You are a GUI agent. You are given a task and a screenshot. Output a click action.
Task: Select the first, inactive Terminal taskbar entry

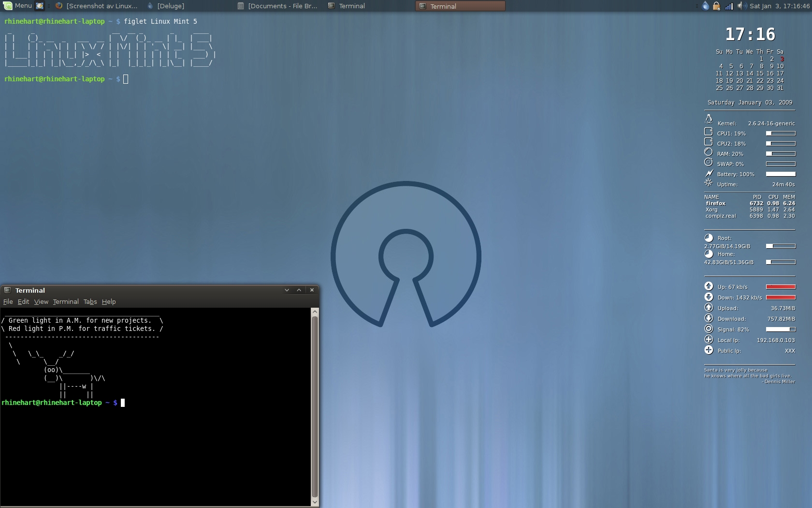pyautogui.click(x=347, y=6)
